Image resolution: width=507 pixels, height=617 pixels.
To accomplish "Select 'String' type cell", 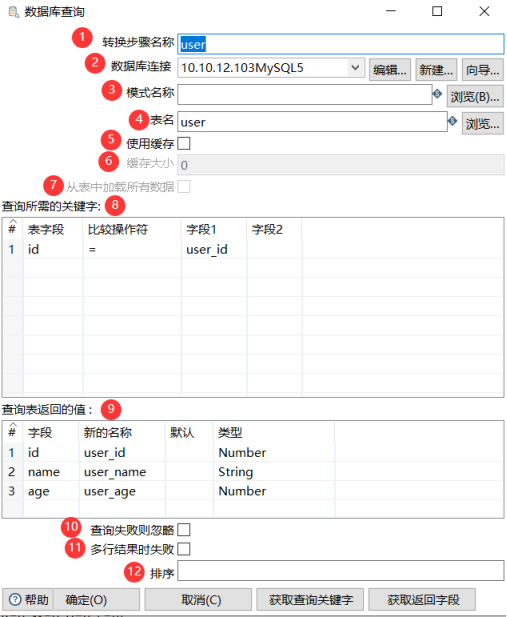I will click(274, 472).
